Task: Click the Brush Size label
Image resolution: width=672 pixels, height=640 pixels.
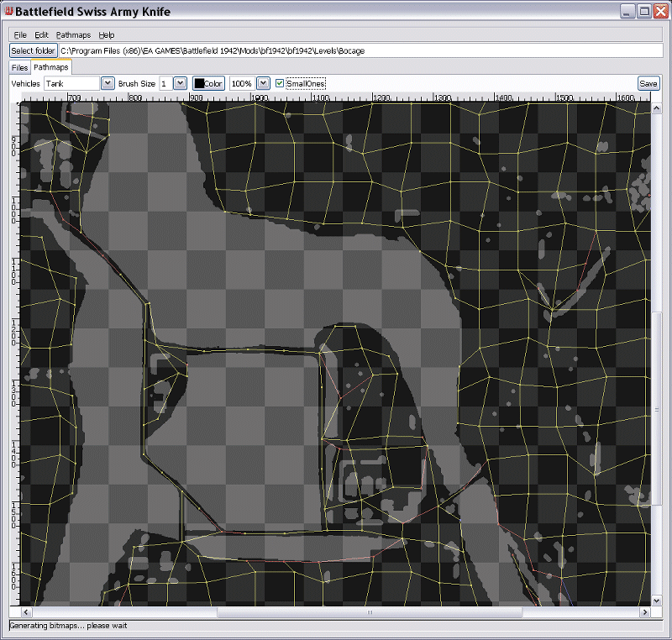Action: click(x=137, y=83)
